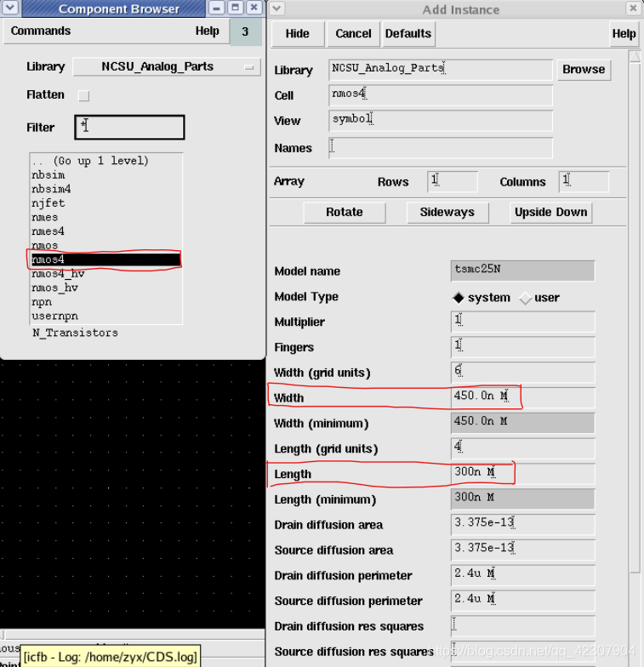This screenshot has height=667, width=644.
Task: Select njfet in component list
Action: (48, 203)
